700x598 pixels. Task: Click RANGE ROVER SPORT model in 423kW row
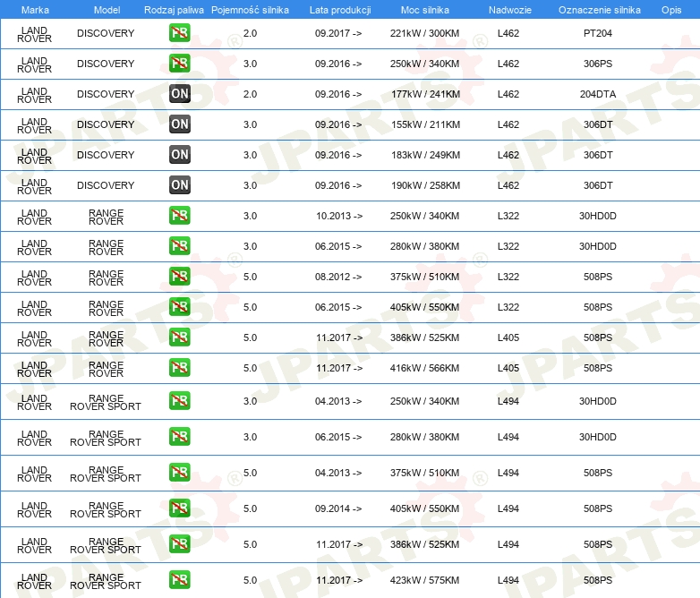(x=106, y=581)
